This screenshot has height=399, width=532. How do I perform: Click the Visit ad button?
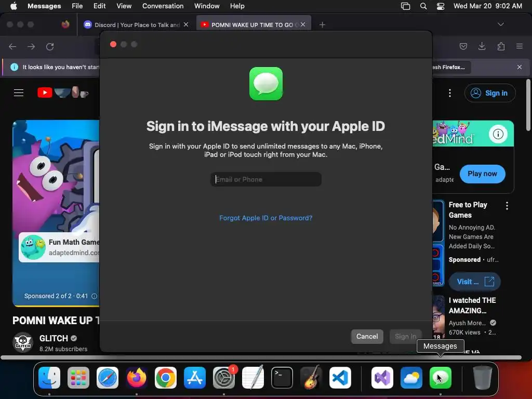[x=475, y=282]
